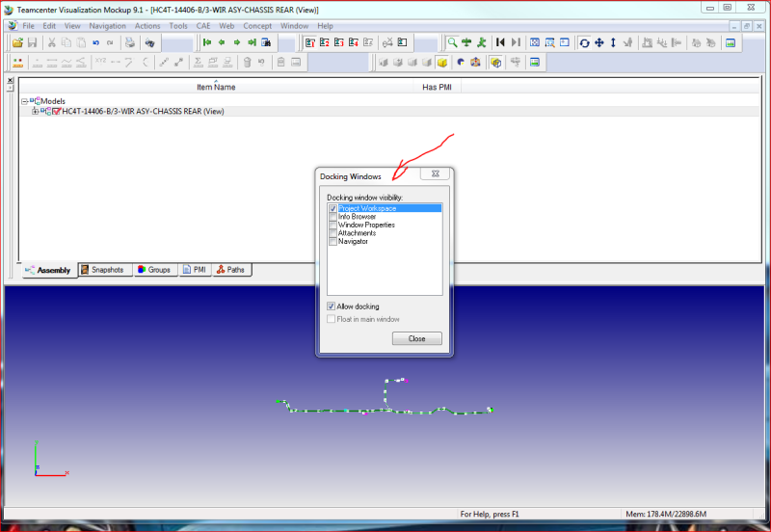
Task: Switch to the Paths tab
Action: 231,270
